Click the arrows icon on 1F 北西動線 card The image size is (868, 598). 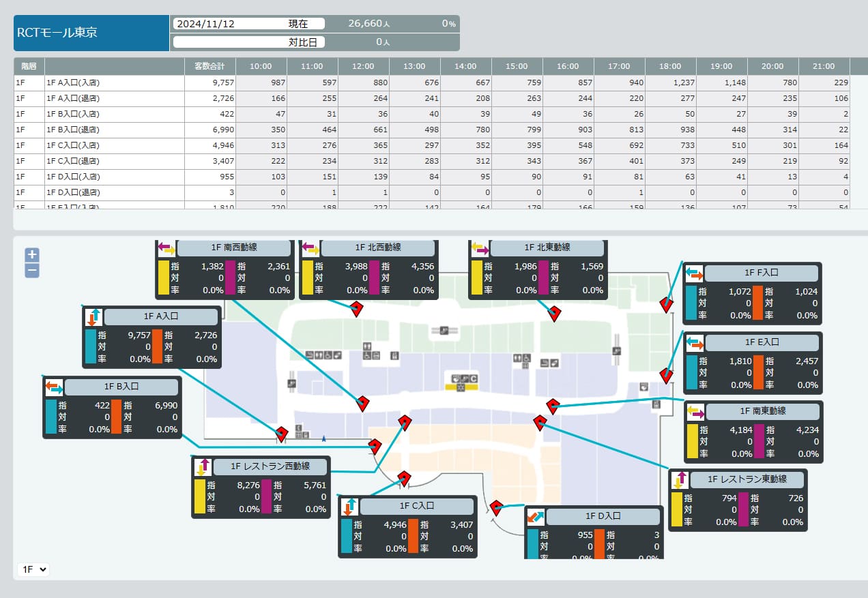coord(310,247)
